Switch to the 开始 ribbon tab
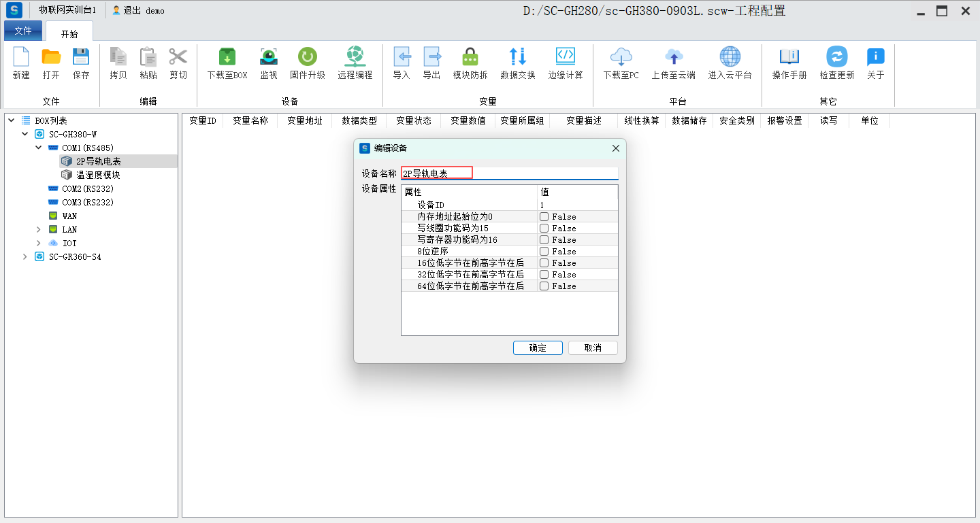The height and width of the screenshot is (523, 980). [69, 33]
